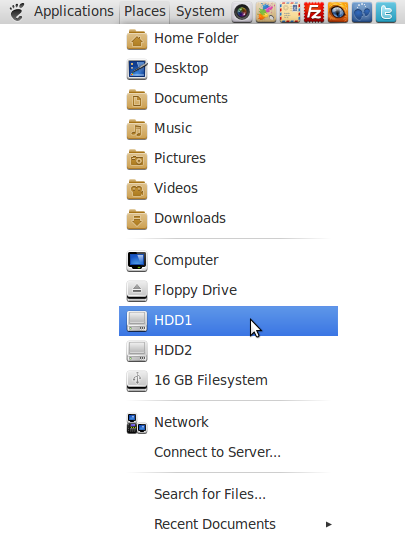The width and height of the screenshot is (405, 540).
Task: Launch the eye icon application in panel
Action: (338, 12)
